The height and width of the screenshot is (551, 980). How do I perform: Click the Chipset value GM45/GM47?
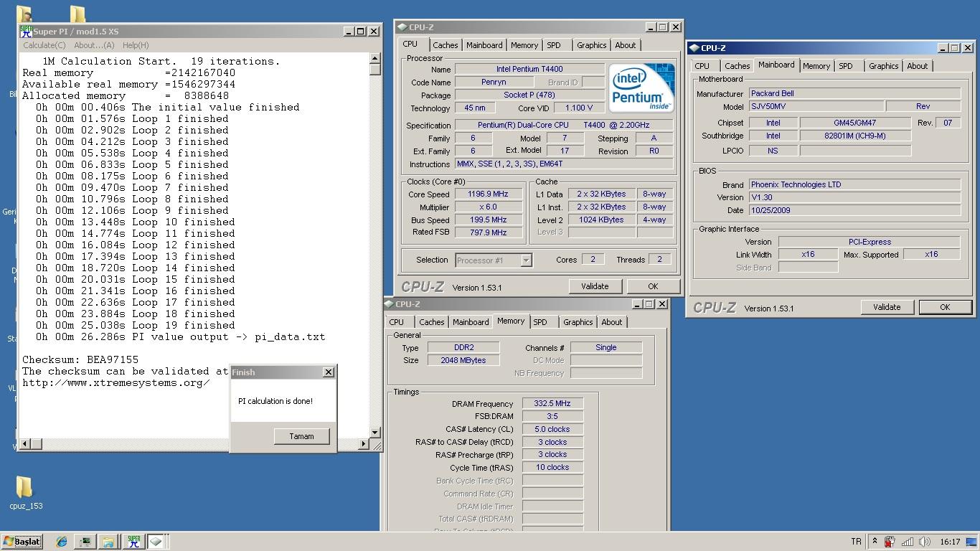click(x=855, y=123)
